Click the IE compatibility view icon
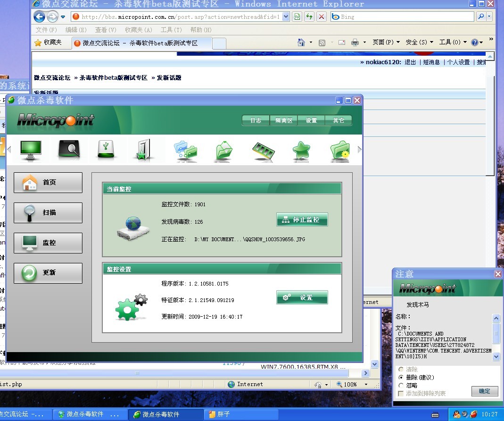The width and height of the screenshot is (504, 421). (297, 17)
